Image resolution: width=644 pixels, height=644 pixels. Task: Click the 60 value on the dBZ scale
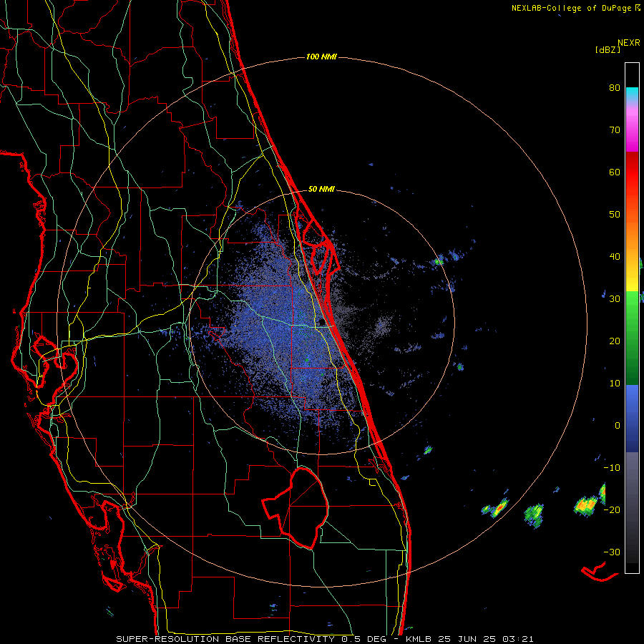coord(615,172)
